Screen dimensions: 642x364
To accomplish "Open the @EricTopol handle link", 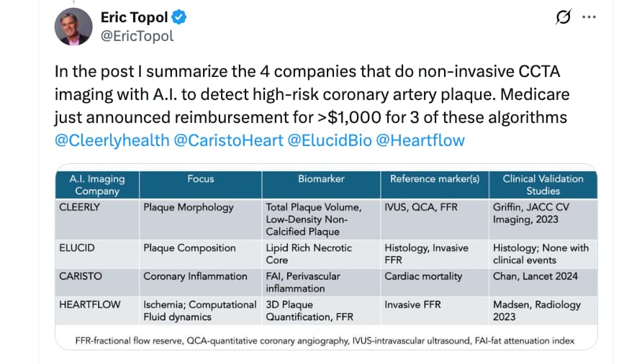I will [137, 35].
